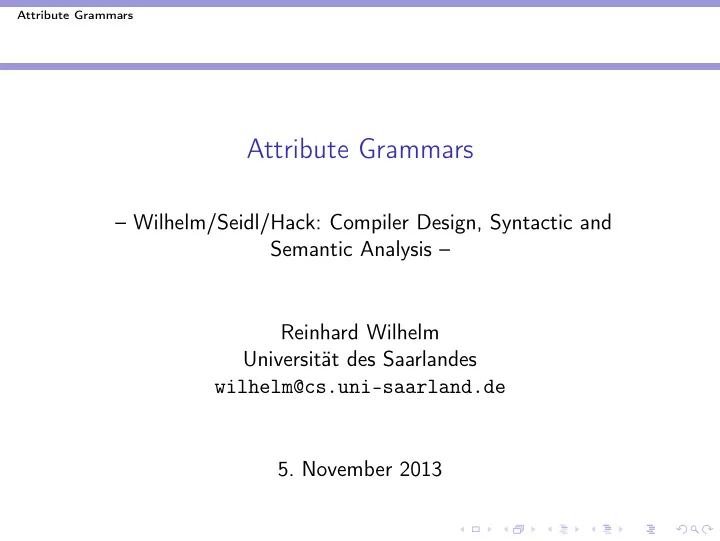Go back with the undo-style arrow
This screenshot has height=541, width=720.
(x=682, y=530)
